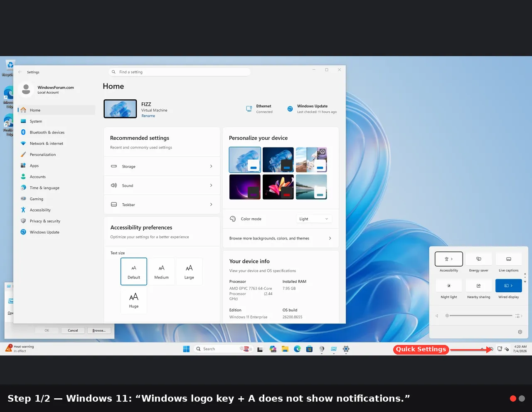Apply the colorful flower theme thumbnail
This screenshot has height=412, width=532.
point(278,187)
